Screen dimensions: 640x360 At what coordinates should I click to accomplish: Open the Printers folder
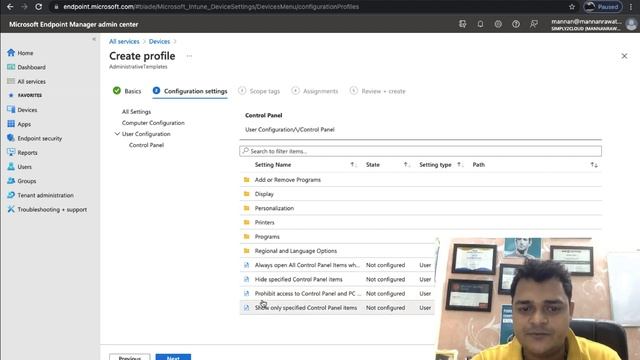(264, 222)
